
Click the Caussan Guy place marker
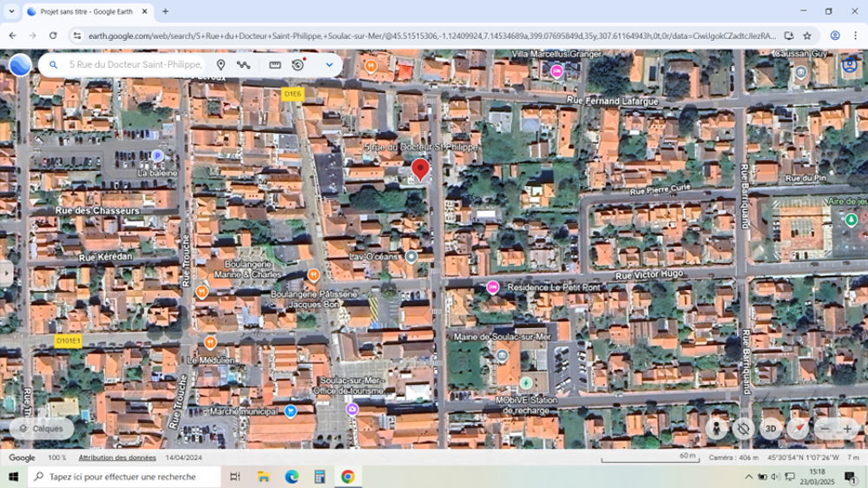pyautogui.click(x=800, y=72)
